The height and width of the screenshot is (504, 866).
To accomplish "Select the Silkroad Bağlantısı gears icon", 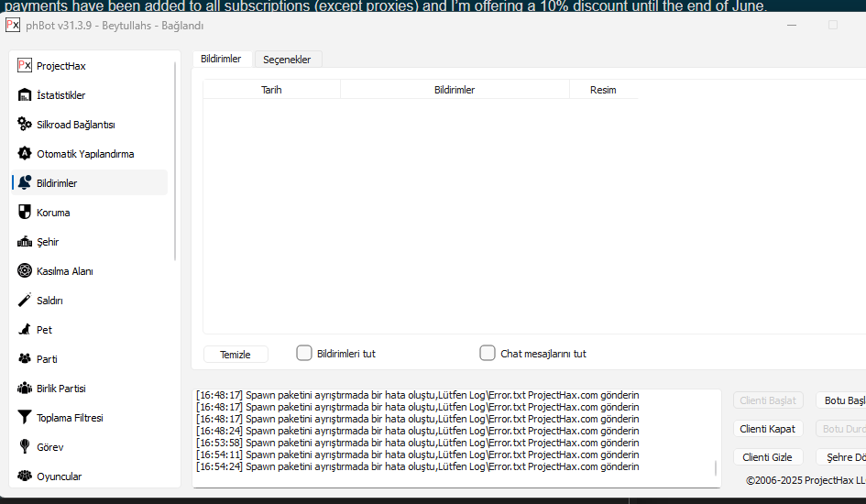I will [25, 125].
